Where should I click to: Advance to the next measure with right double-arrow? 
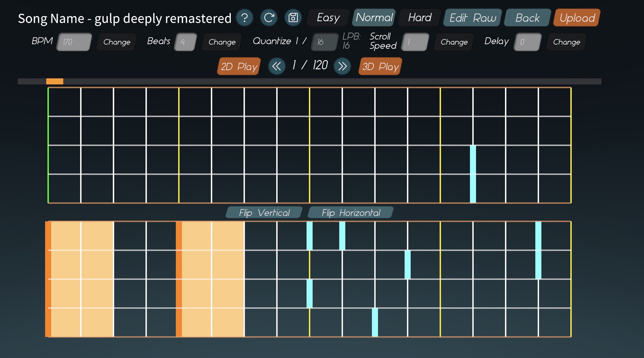pos(342,66)
